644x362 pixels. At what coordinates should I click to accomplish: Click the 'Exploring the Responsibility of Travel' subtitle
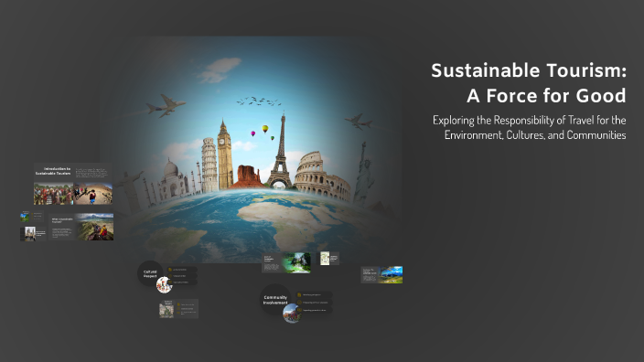530,127
